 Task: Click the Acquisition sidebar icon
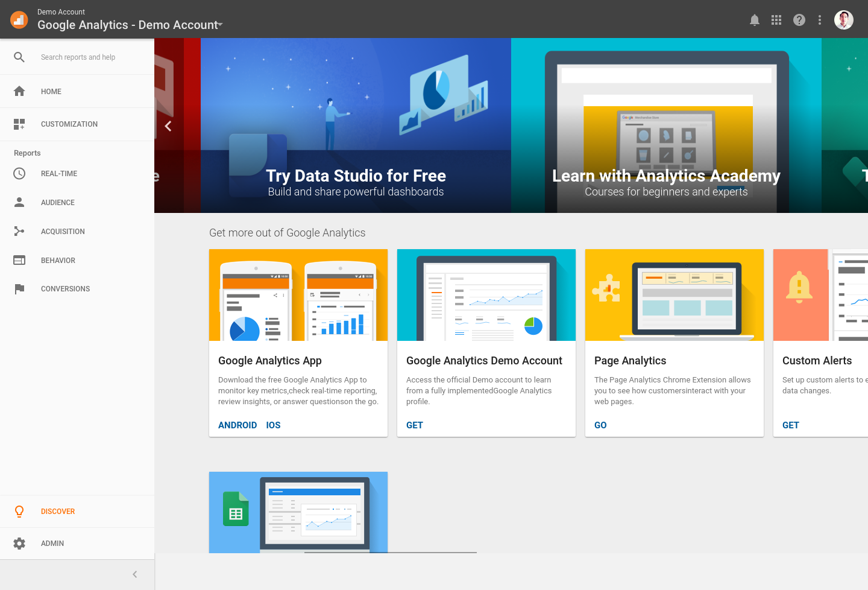[x=19, y=231]
